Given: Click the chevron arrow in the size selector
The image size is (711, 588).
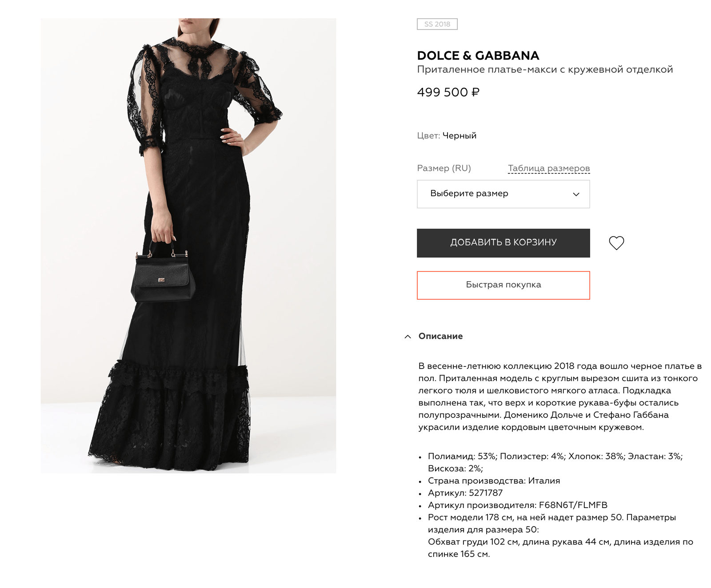Looking at the screenshot, I should (576, 194).
